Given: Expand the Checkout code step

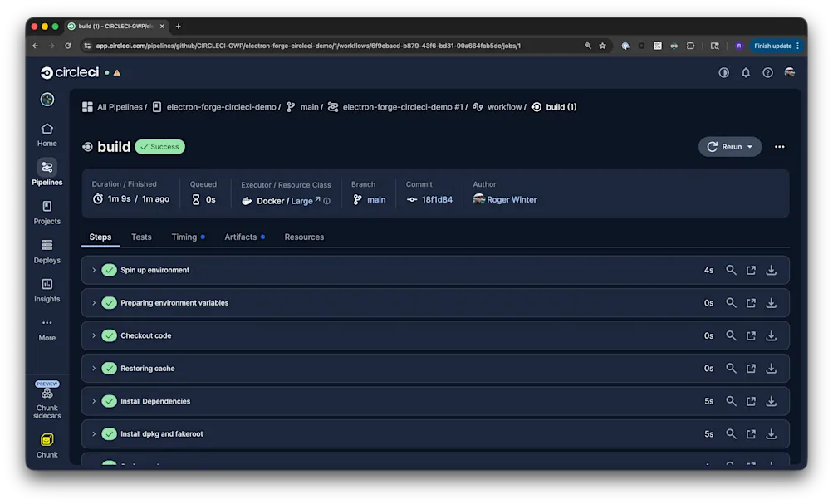Looking at the screenshot, I should [94, 335].
